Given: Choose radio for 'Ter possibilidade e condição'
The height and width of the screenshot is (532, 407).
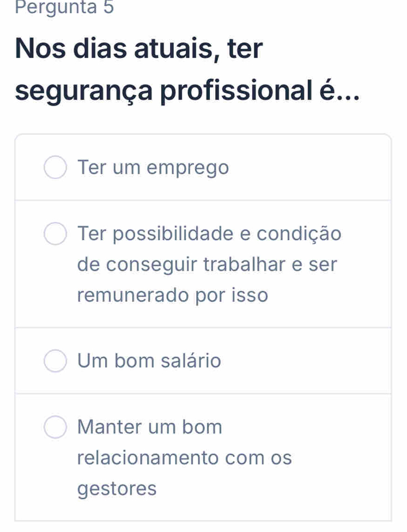Looking at the screenshot, I should (x=55, y=234).
